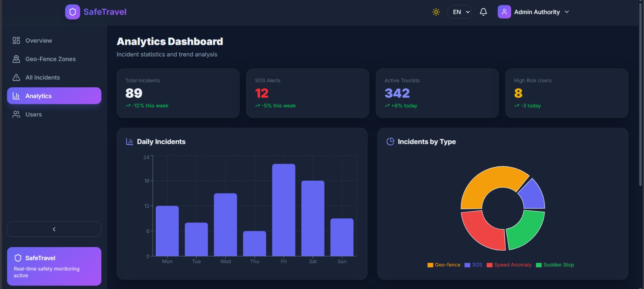Open the EN language dropdown
The width and height of the screenshot is (644, 289).
tap(459, 12)
